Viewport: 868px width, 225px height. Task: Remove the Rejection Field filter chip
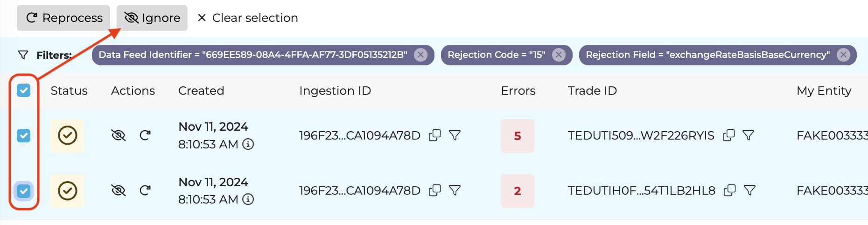pos(843,55)
